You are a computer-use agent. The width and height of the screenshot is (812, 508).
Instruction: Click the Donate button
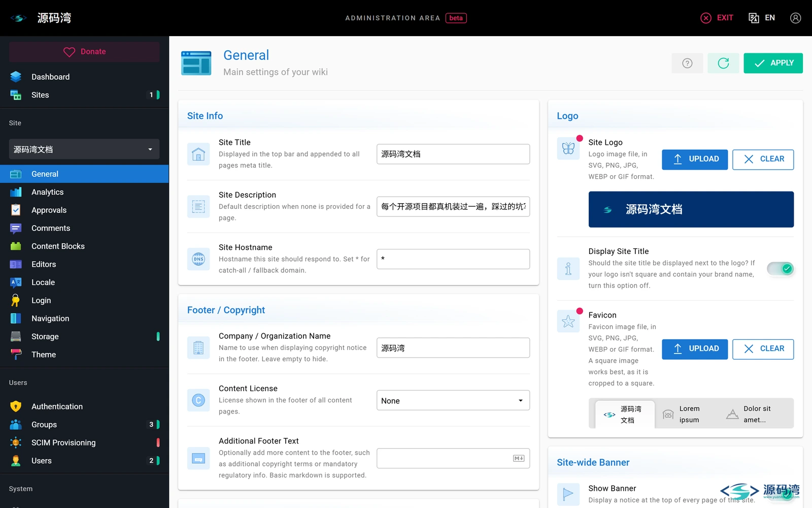click(x=84, y=52)
